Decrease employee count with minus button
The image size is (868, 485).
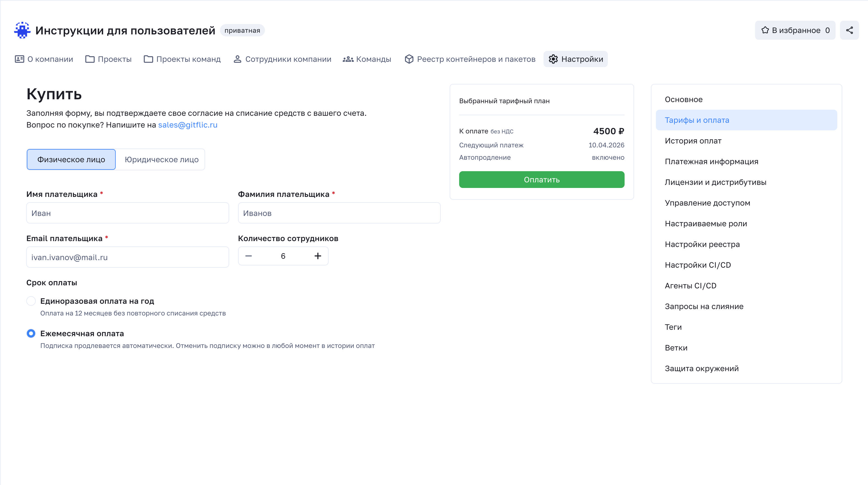point(248,256)
